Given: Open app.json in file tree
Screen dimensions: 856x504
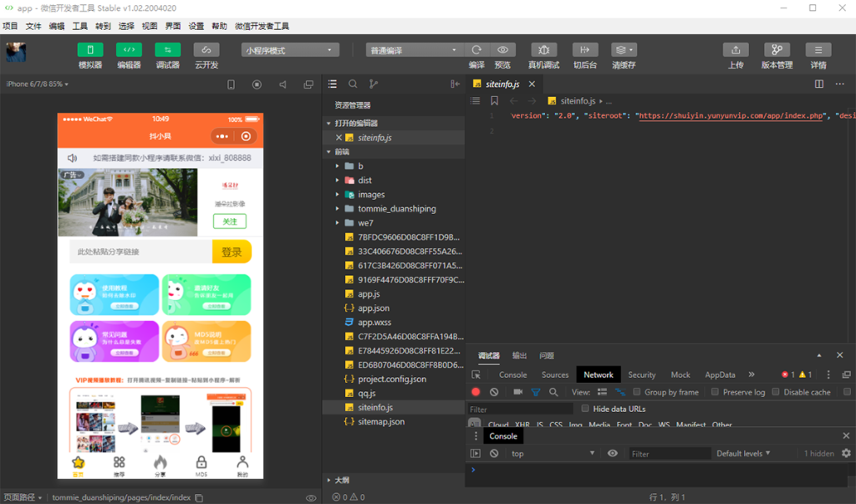Looking at the screenshot, I should point(374,308).
